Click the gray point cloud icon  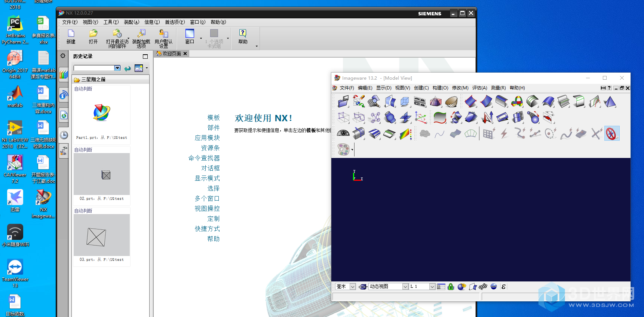pos(424,134)
